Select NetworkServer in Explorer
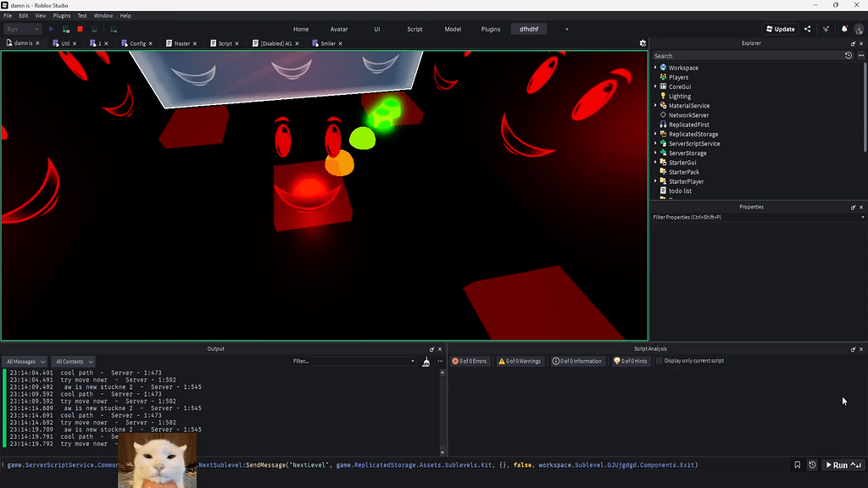Viewport: 868px width, 488px height. point(688,115)
